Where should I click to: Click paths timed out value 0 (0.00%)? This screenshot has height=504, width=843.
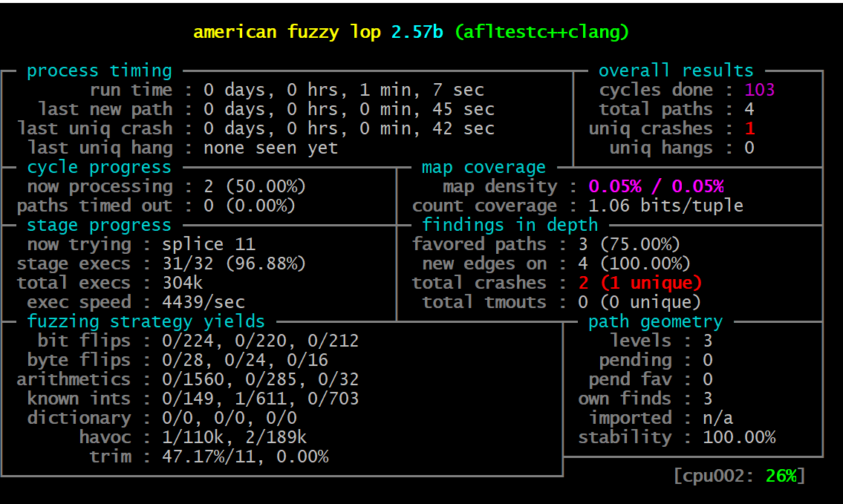250,206
